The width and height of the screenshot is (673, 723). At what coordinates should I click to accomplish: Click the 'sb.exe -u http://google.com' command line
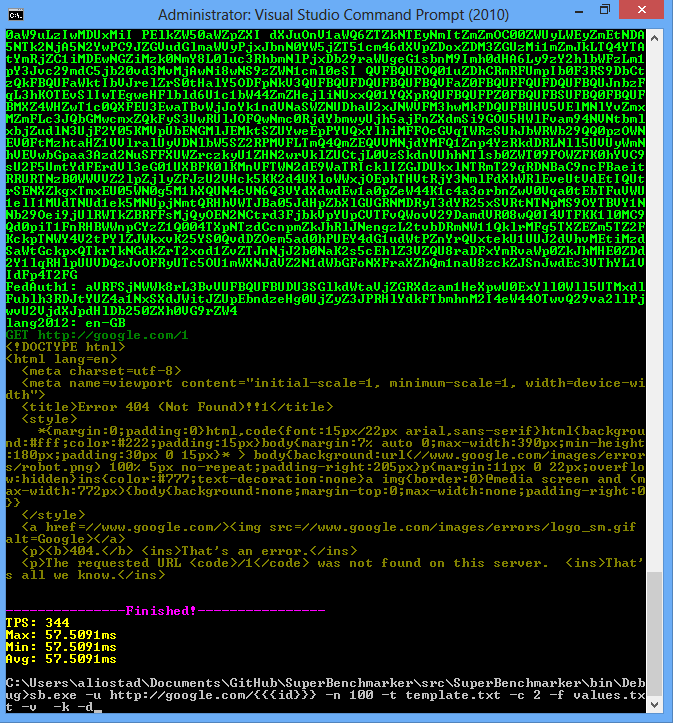pyautogui.click(x=325, y=695)
